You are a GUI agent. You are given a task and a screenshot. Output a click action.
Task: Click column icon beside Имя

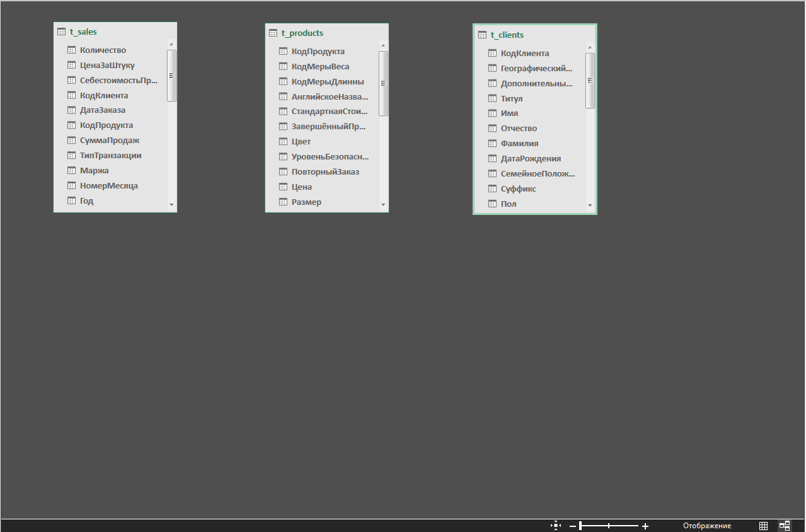pos(492,113)
